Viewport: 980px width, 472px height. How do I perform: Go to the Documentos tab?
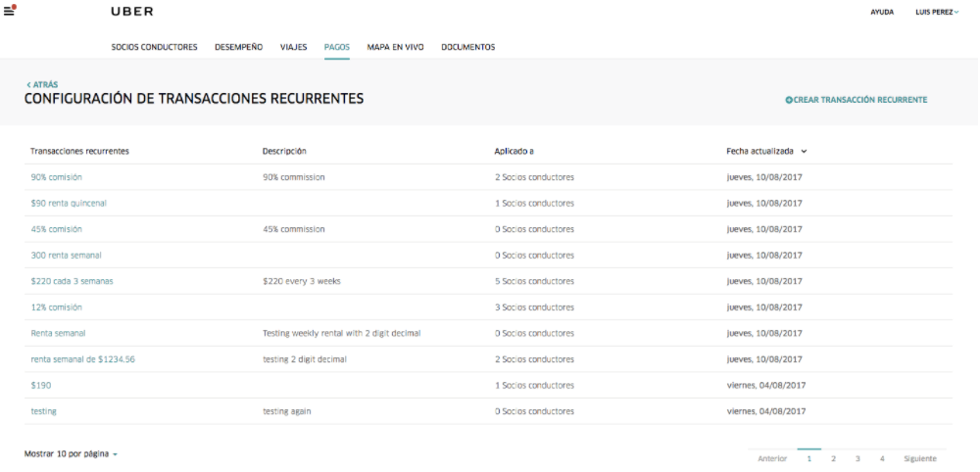tap(467, 47)
